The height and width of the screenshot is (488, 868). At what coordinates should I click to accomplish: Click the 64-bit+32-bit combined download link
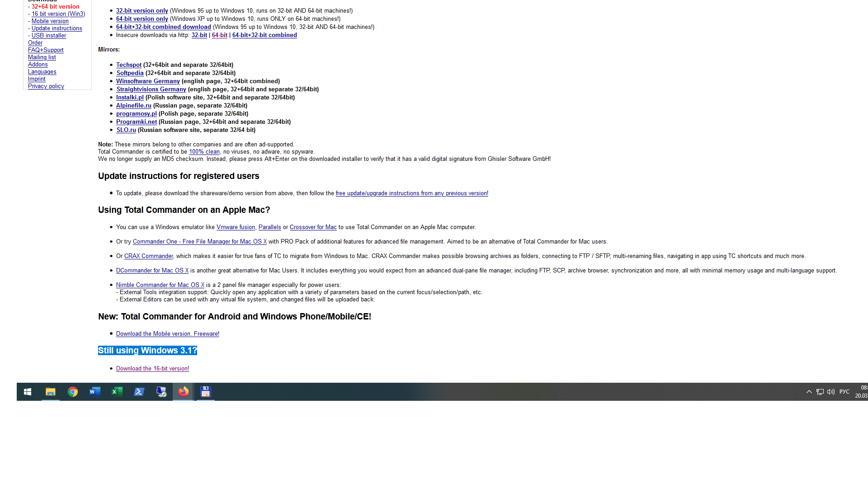[x=163, y=27]
